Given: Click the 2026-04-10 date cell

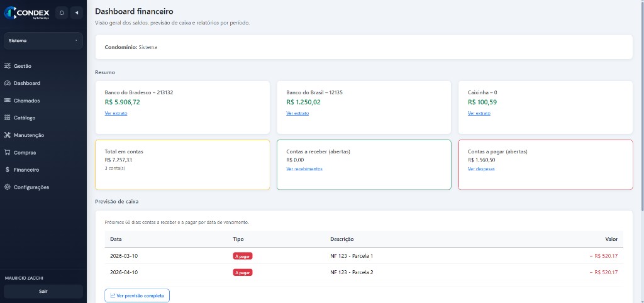Looking at the screenshot, I should pyautogui.click(x=124, y=272).
